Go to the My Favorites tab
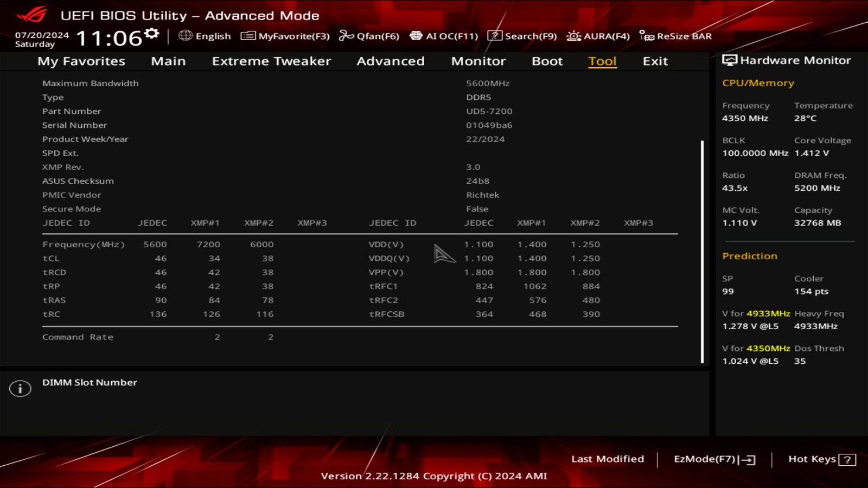868x488 pixels. pos(81,61)
